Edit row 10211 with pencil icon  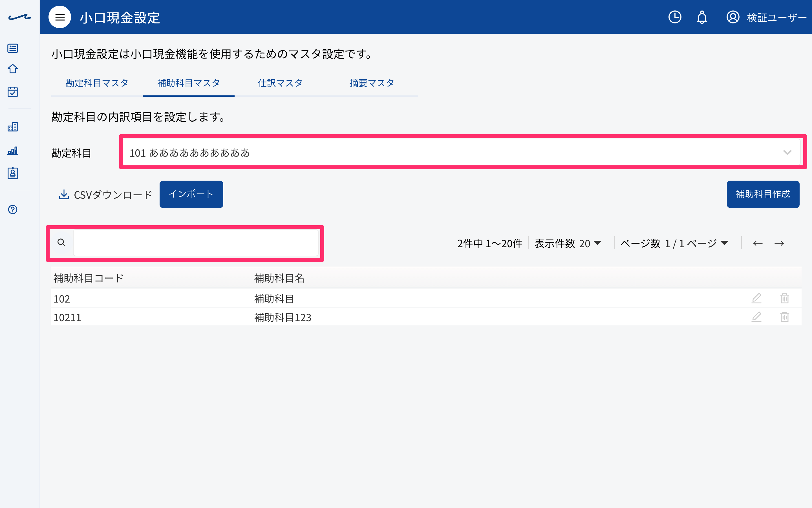[x=756, y=317]
